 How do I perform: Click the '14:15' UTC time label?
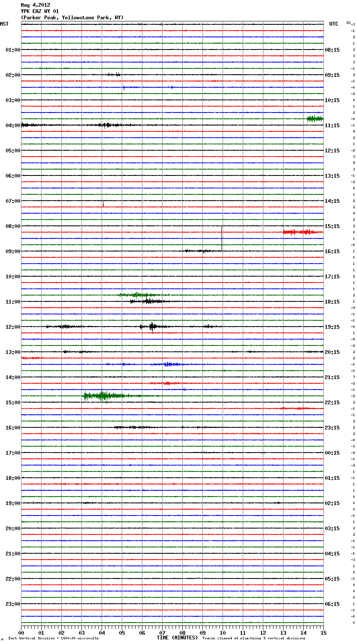pyautogui.click(x=332, y=201)
